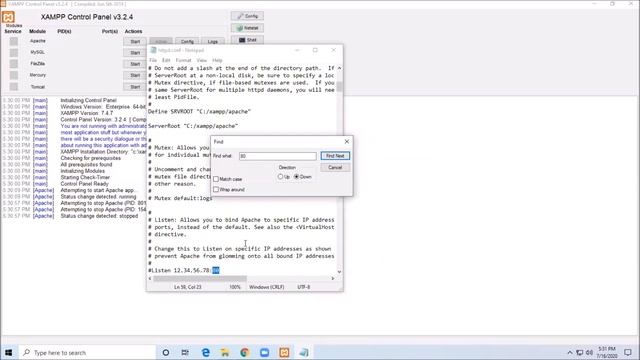Click Notepad vertical scrollbar up arrow
The image size is (640, 360).
339,68
